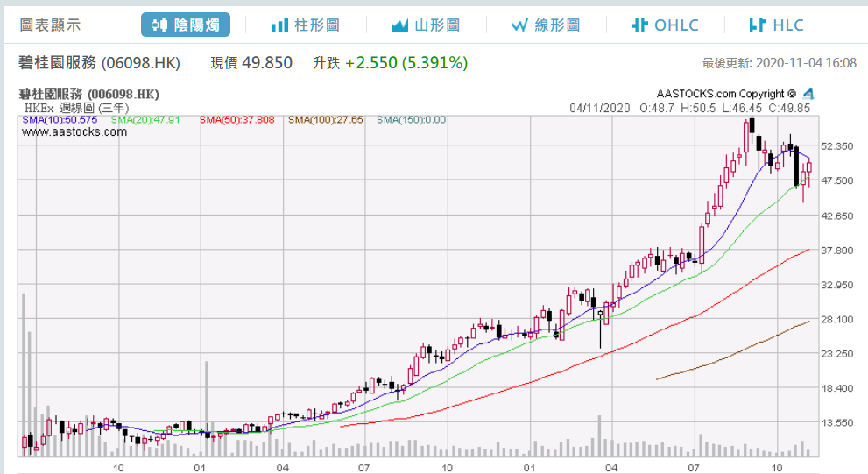Click the stock name 碧桂園服務 (06098.HK)
868x474 pixels.
[100, 62]
